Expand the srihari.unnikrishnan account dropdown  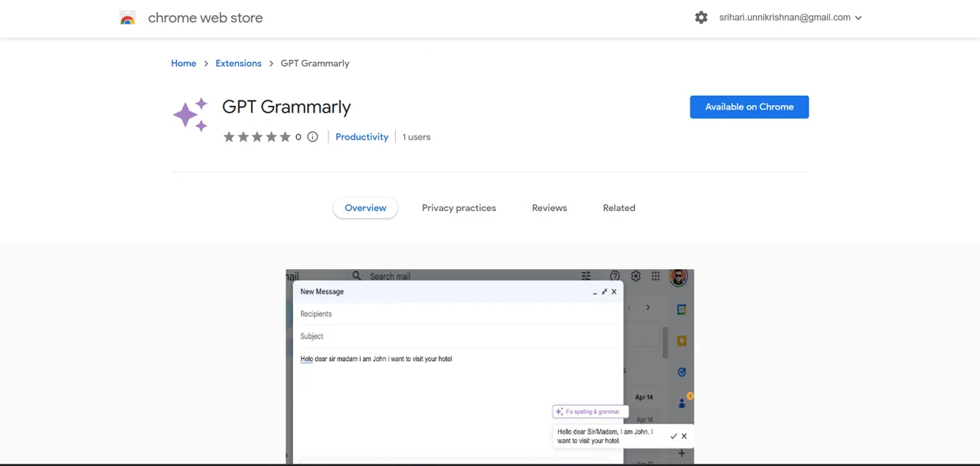point(857,18)
